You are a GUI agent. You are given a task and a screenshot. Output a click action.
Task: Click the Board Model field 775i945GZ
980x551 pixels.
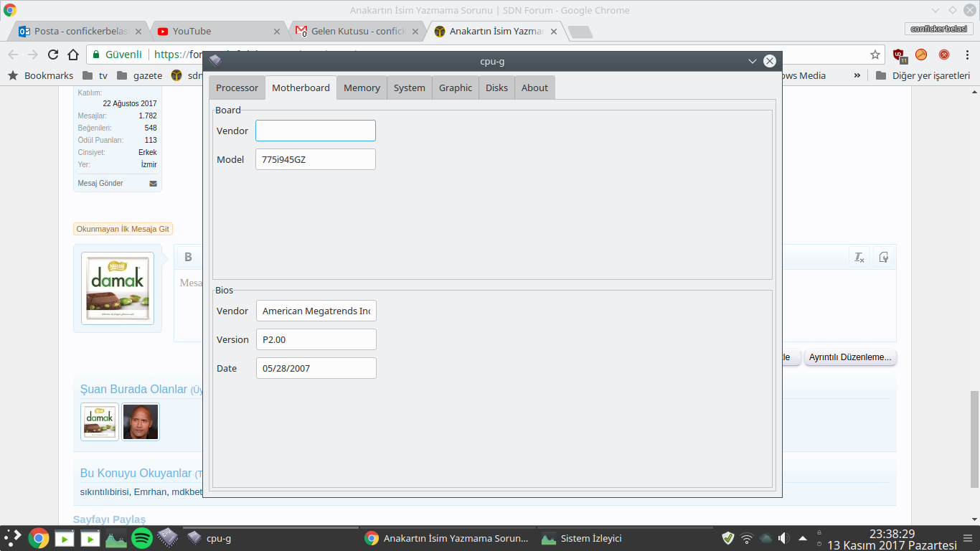pyautogui.click(x=316, y=159)
